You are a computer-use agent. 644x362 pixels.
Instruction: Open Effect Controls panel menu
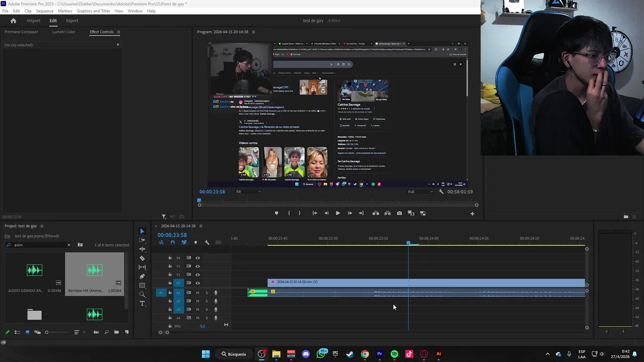point(119,32)
